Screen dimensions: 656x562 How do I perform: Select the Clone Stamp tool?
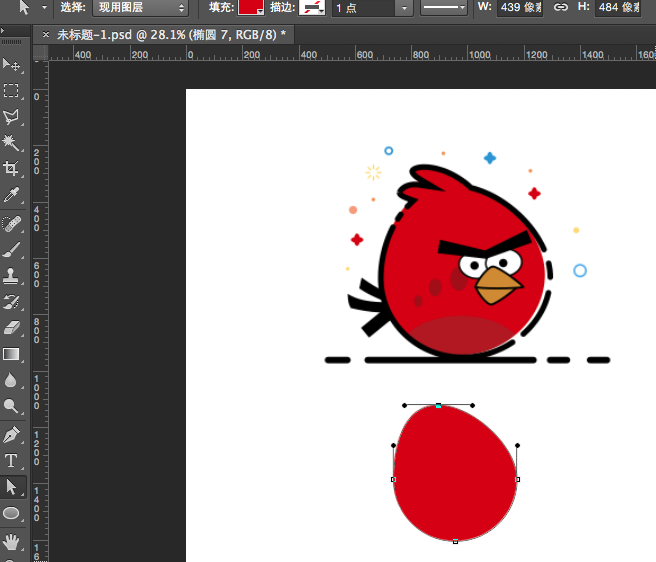11,276
